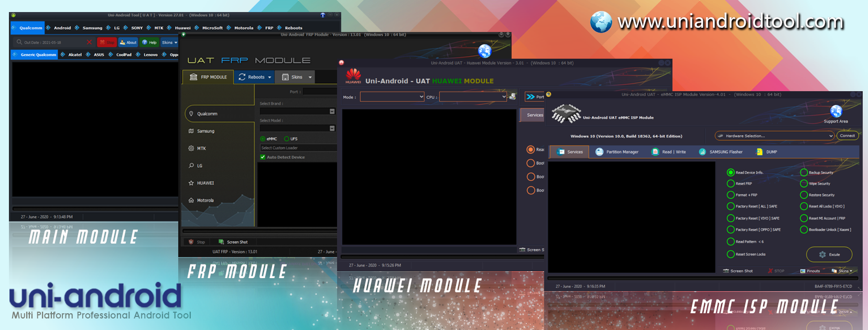Open Mode dropdown in Huawei module

[x=392, y=97]
